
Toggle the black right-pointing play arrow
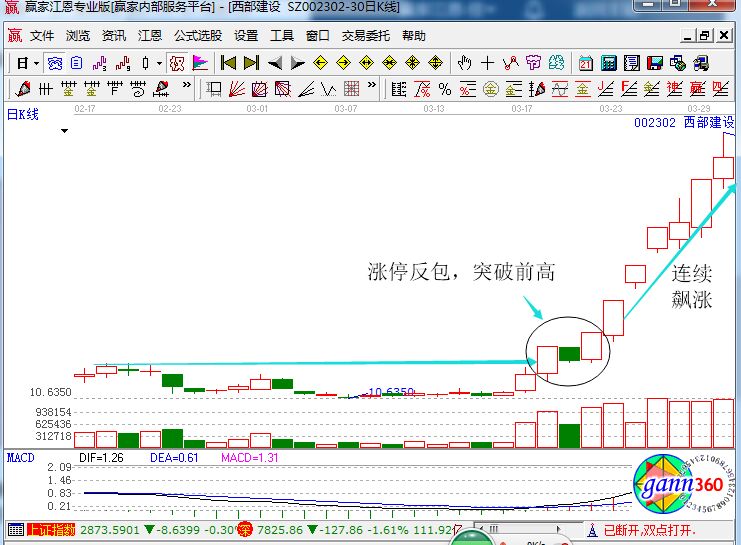pos(296,62)
